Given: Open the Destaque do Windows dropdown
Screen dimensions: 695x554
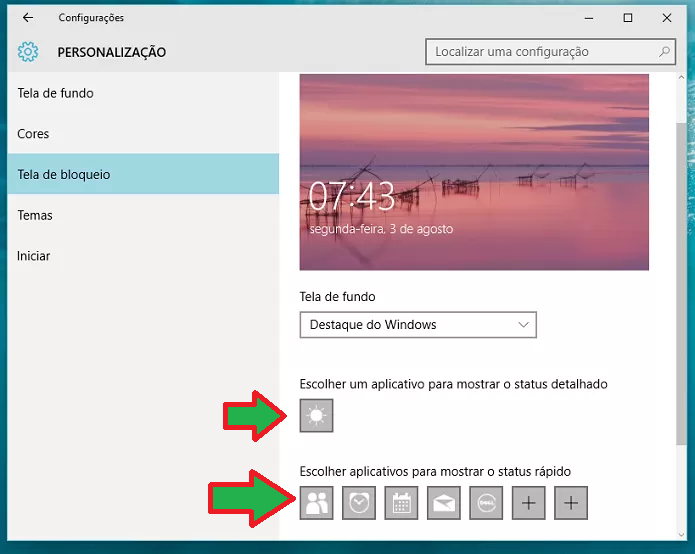Looking at the screenshot, I should tap(418, 325).
